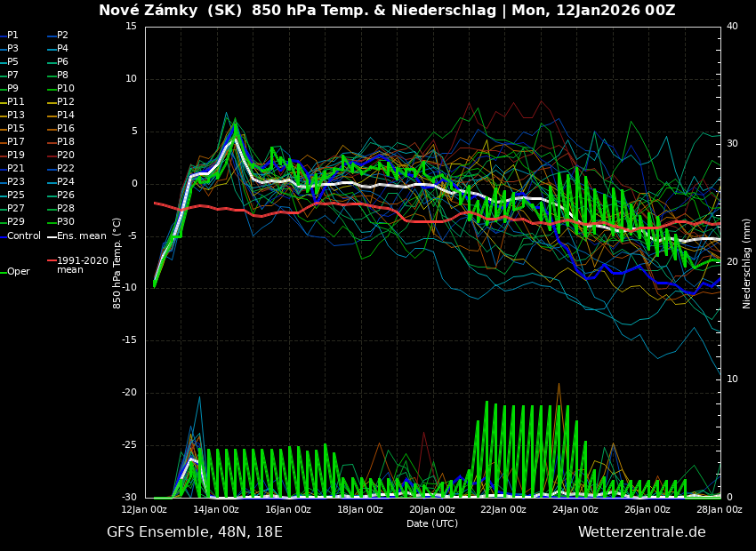The width and height of the screenshot is (756, 551).
Task: Click the 850 hPa Temp. axis label
Action: tap(117, 263)
